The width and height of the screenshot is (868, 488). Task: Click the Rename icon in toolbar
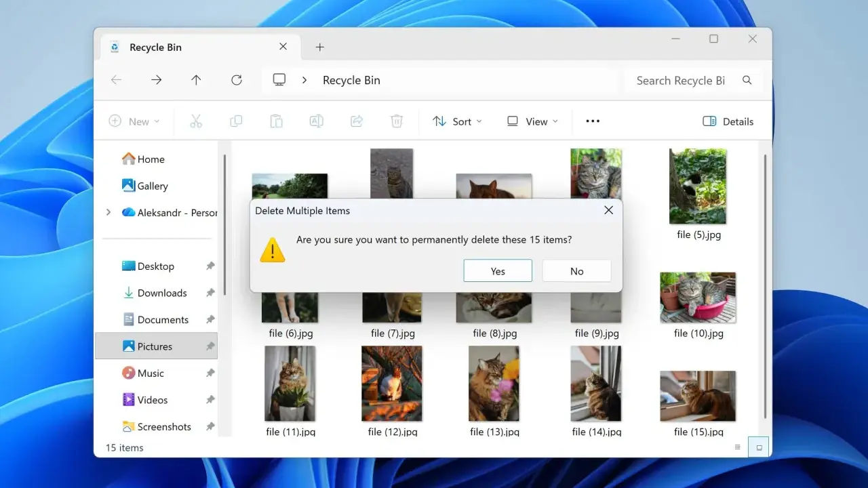(316, 121)
